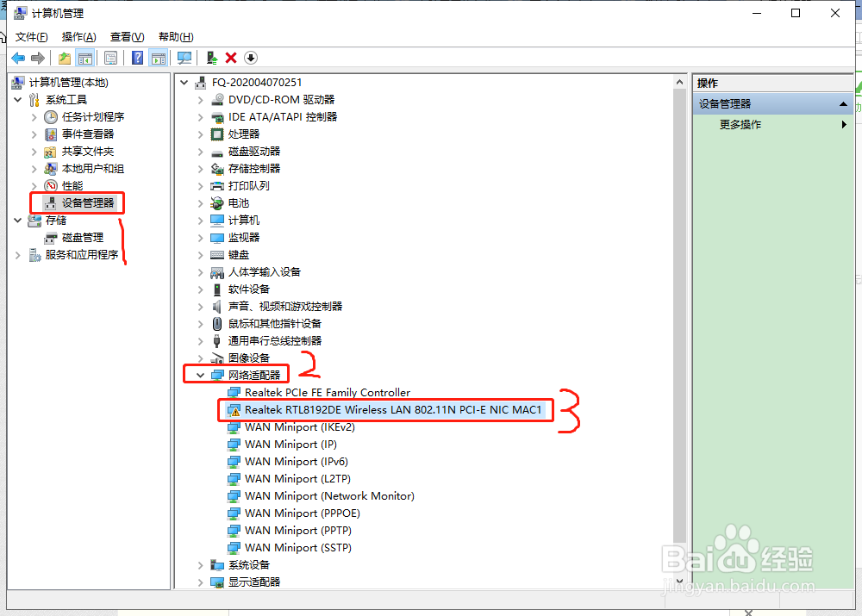This screenshot has width=862, height=616.
Task: Open the 帮助(H) menu
Action: point(176,37)
